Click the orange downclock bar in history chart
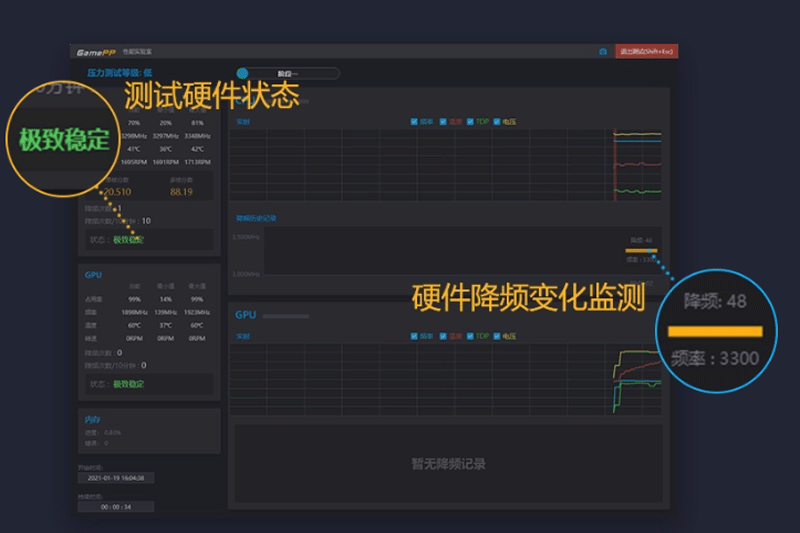 pyautogui.click(x=641, y=250)
